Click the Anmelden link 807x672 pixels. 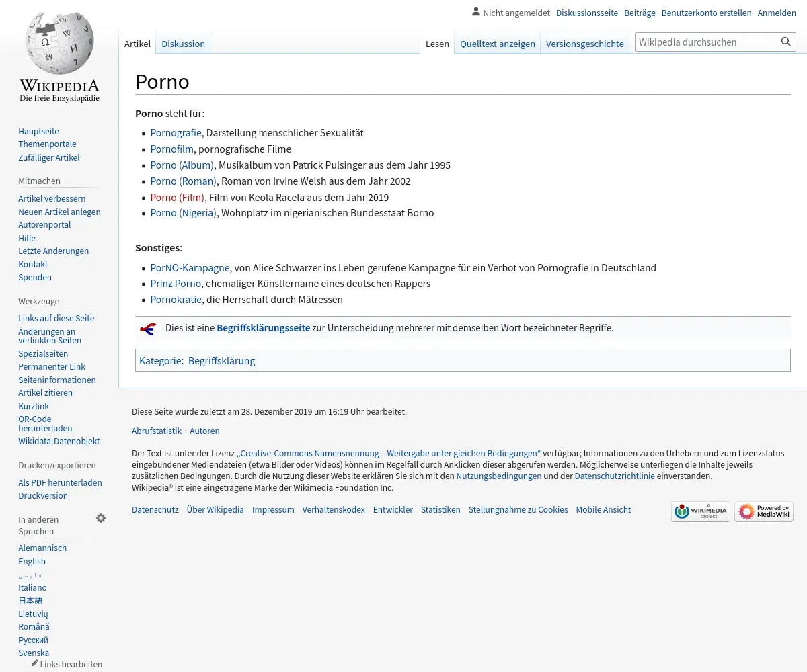[x=777, y=13]
